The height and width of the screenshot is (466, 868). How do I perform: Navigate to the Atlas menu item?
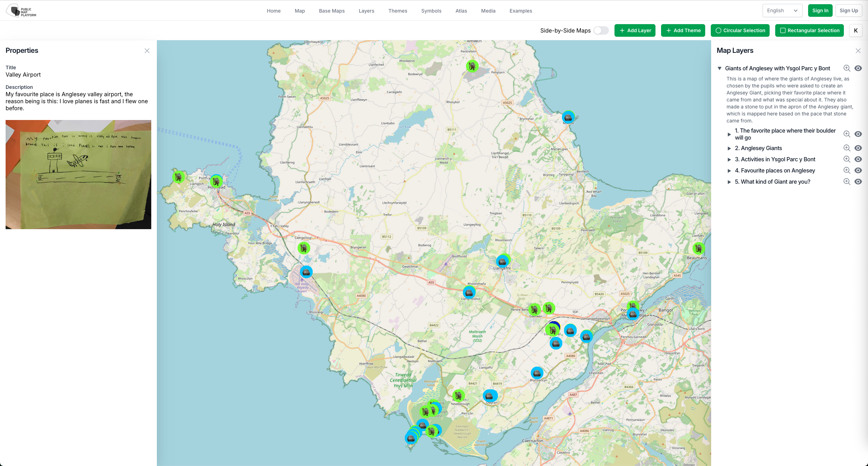461,10
